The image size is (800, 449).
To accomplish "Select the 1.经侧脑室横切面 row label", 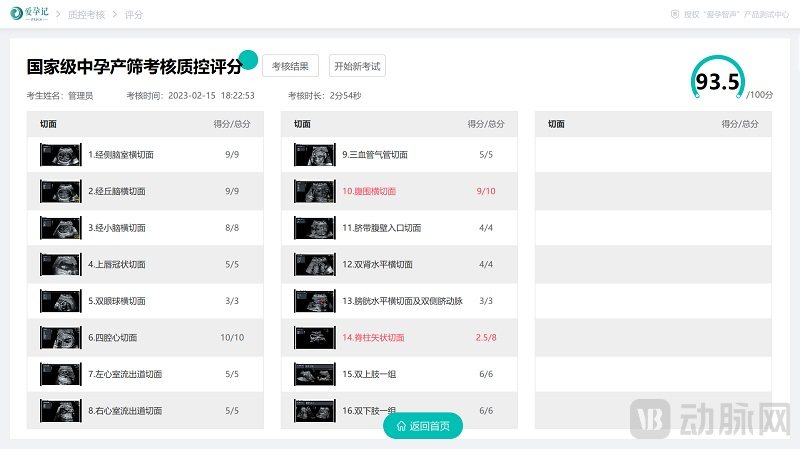I will 121,155.
